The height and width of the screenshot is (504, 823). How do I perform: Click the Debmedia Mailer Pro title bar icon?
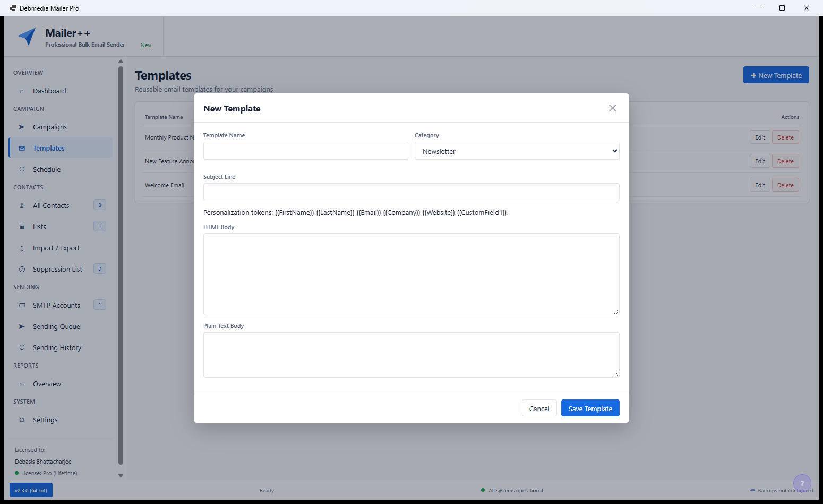[x=13, y=8]
